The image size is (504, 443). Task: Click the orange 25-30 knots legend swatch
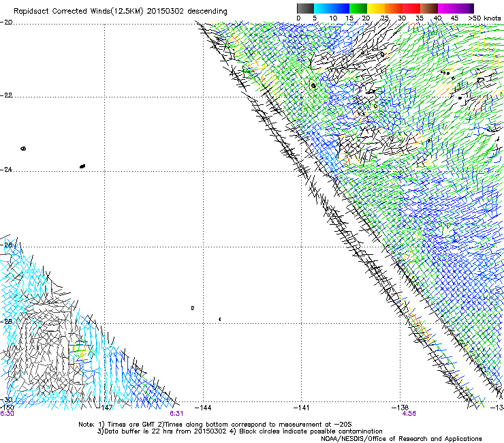pyautogui.click(x=394, y=8)
